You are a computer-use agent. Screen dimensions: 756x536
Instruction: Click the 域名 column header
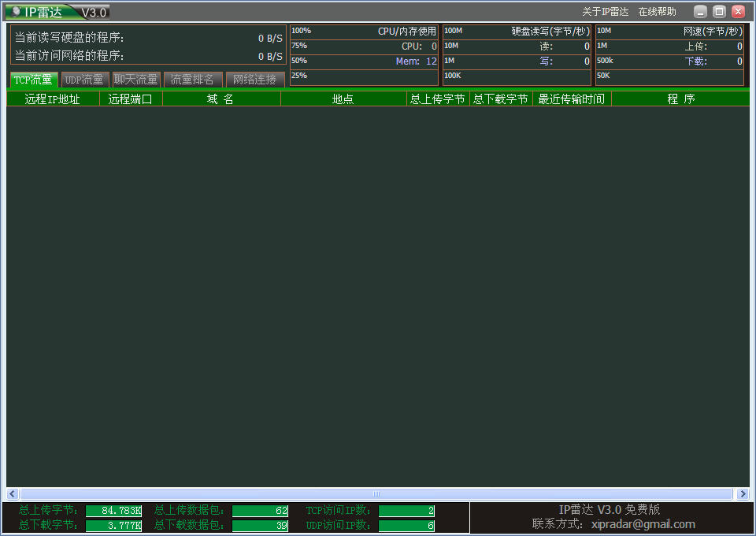click(x=221, y=99)
